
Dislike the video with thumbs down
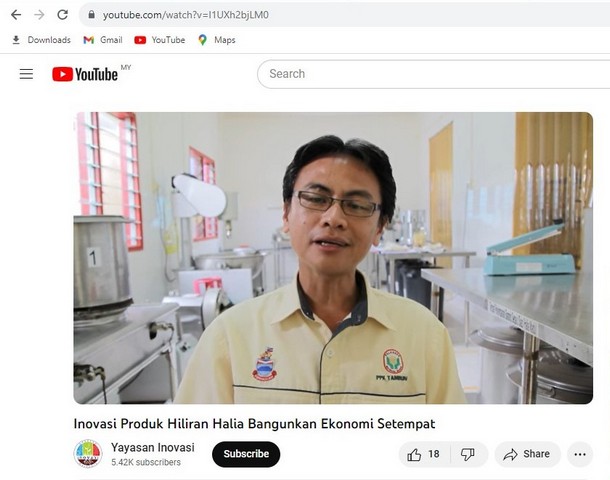point(467,454)
